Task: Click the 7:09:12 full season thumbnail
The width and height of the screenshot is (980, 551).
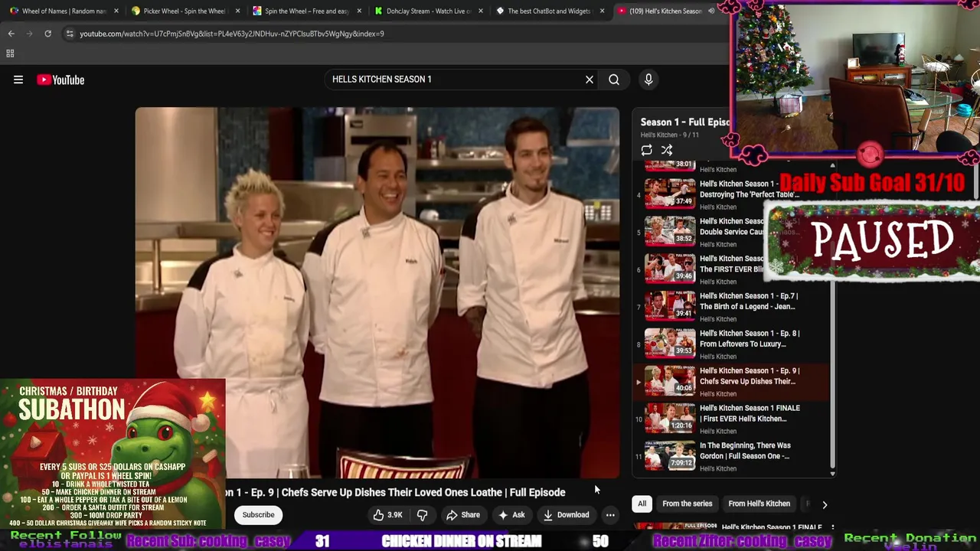Action: pyautogui.click(x=670, y=455)
